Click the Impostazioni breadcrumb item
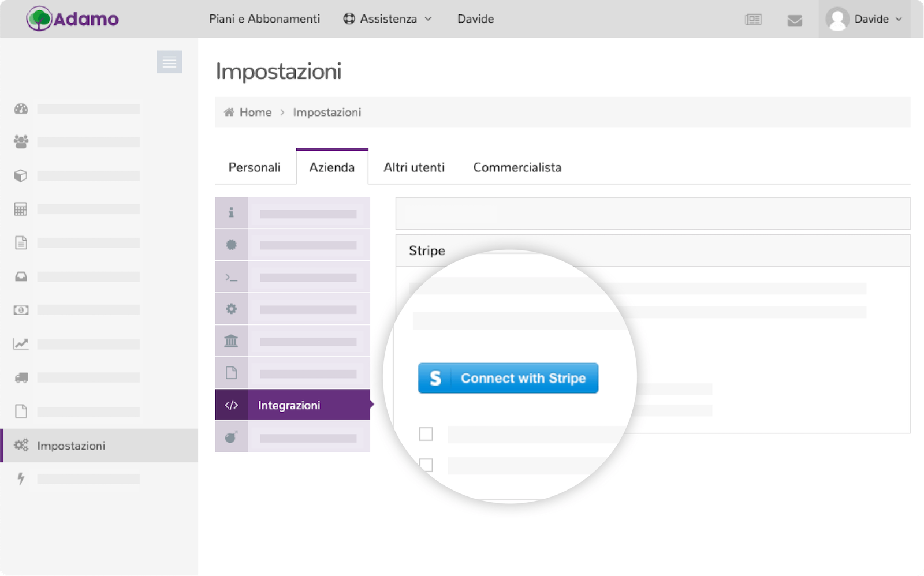 pos(327,113)
